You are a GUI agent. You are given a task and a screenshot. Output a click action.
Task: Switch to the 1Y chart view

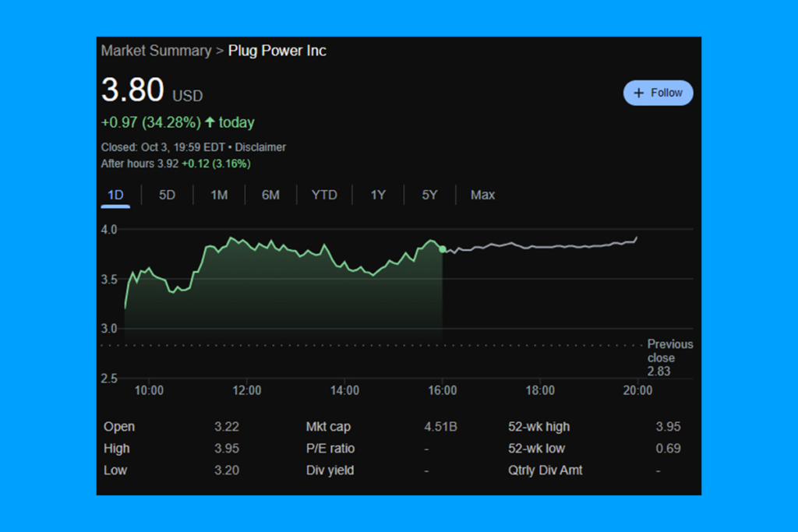coord(378,195)
